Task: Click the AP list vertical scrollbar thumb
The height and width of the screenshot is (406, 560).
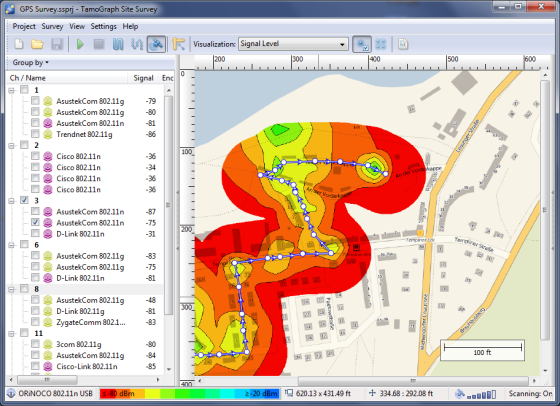Action: coord(169,205)
